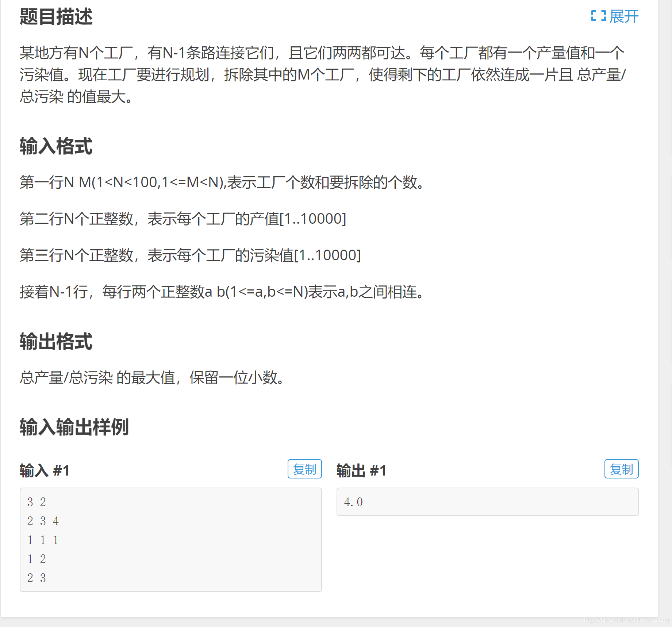Click sample input line '1 1 1'

43,540
